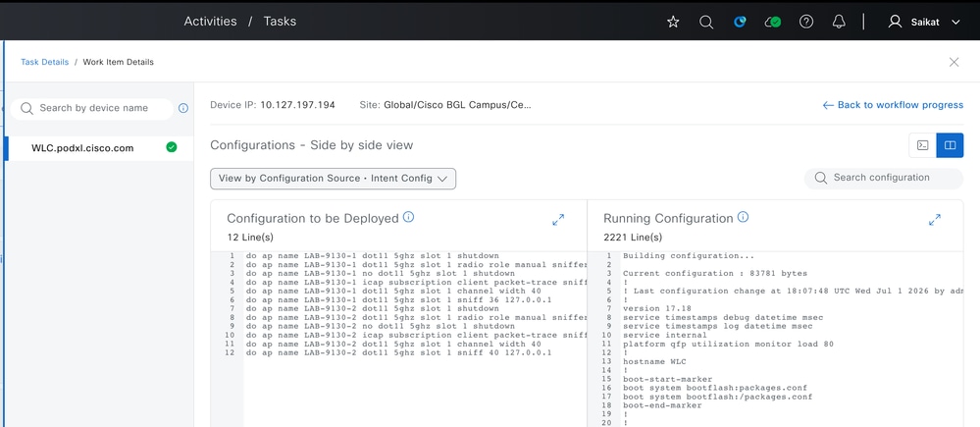This screenshot has height=427, width=980.
Task: Click info icon beside device search
Action: pos(183,108)
